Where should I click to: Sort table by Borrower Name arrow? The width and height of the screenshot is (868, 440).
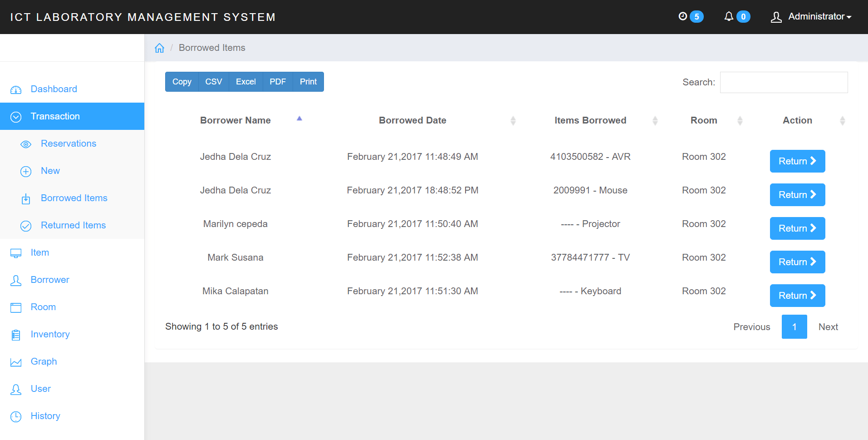click(x=299, y=119)
